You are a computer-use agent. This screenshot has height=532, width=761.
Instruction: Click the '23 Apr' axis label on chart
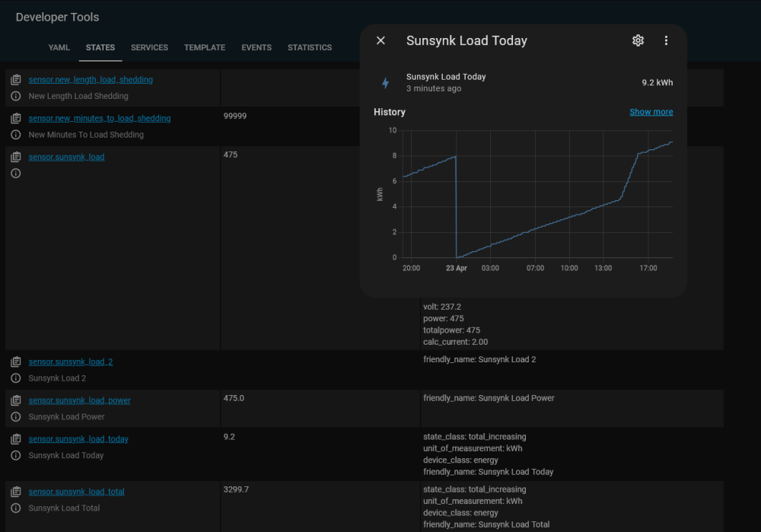click(456, 268)
